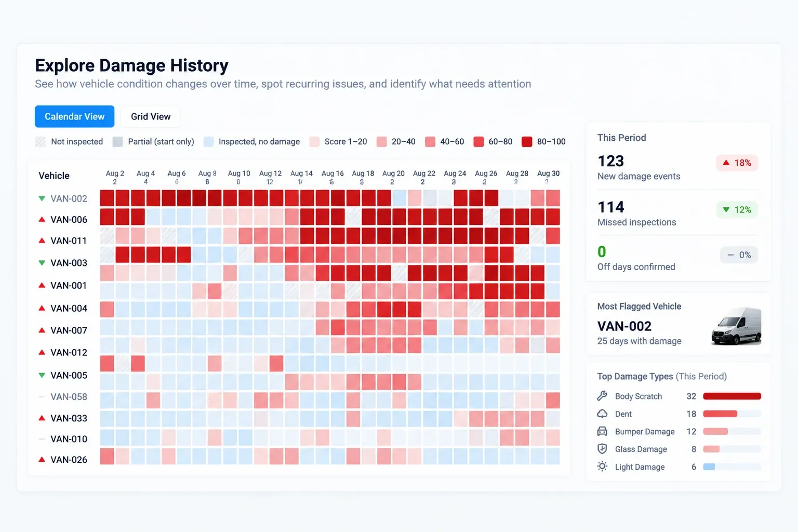The image size is (798, 532).
Task: Click the Bumper Damage progress bar
Action: (x=732, y=431)
